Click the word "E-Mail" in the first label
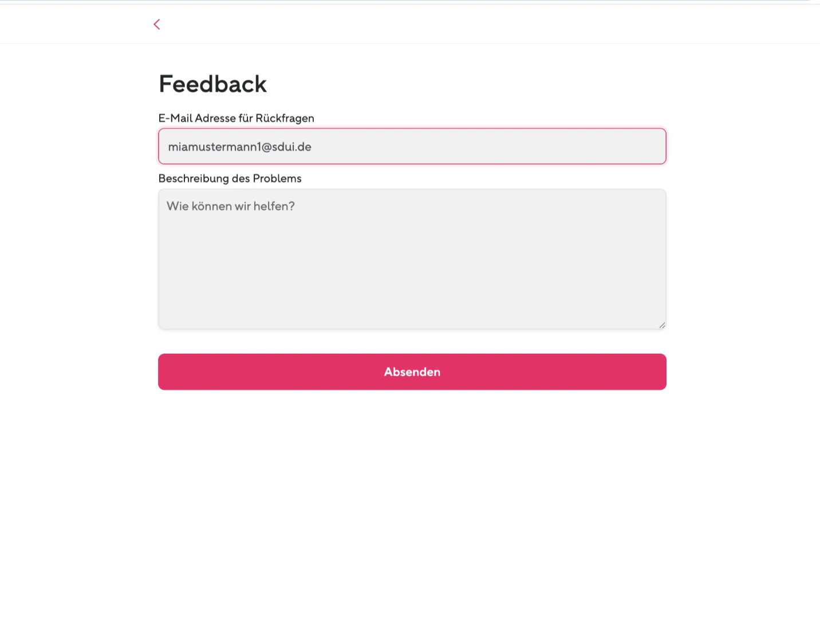Viewport: 820px width, 644px height. (176, 118)
